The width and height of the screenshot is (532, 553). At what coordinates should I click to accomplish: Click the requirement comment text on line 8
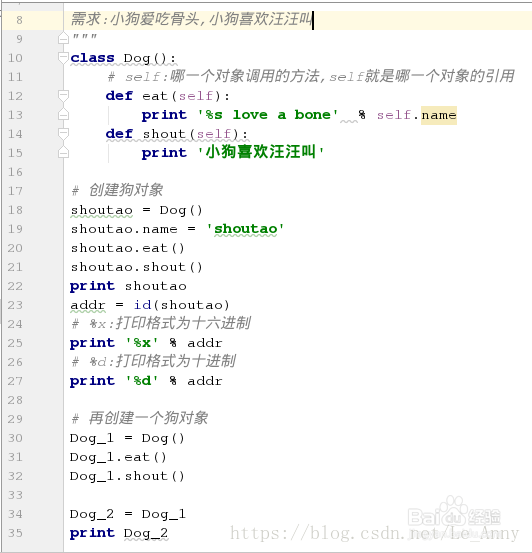coord(191,19)
